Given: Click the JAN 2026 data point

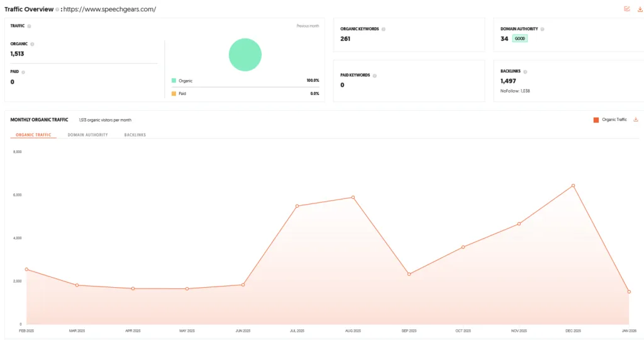Looking at the screenshot, I should [x=629, y=292].
